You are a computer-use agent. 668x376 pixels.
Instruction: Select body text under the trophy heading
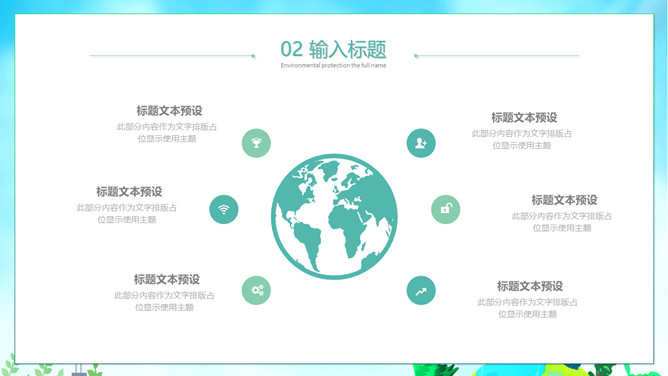pos(167,132)
